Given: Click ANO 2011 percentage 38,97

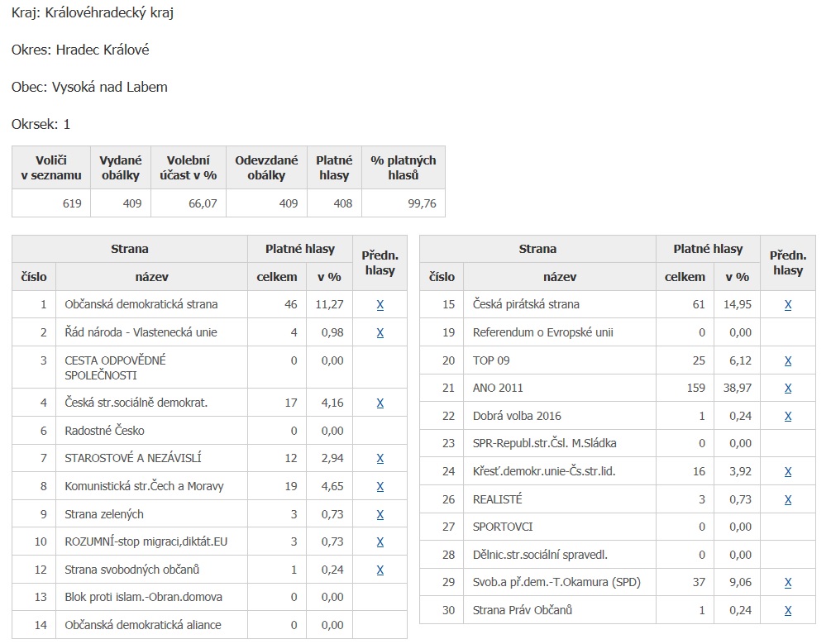Looking at the screenshot, I should 738,388.
